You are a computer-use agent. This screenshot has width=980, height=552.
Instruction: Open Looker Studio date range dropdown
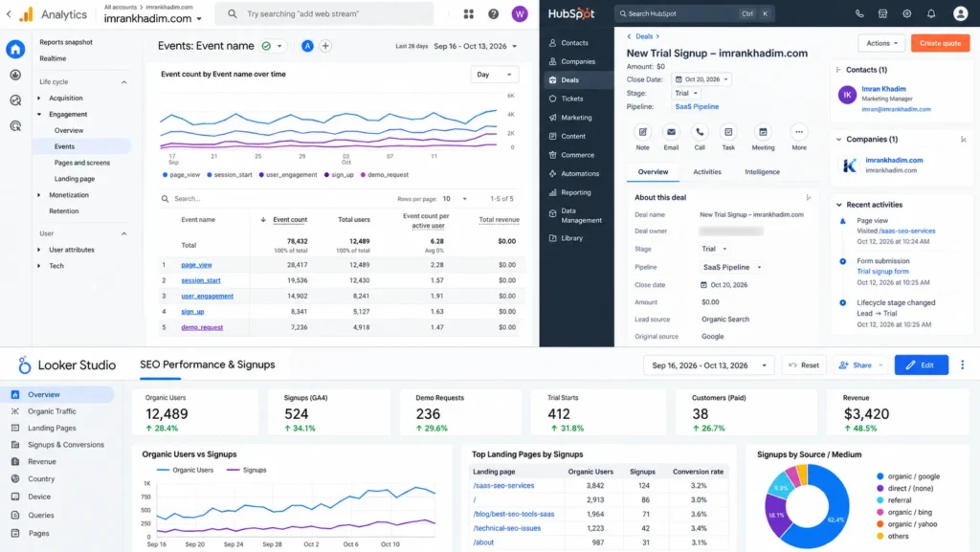(709, 365)
